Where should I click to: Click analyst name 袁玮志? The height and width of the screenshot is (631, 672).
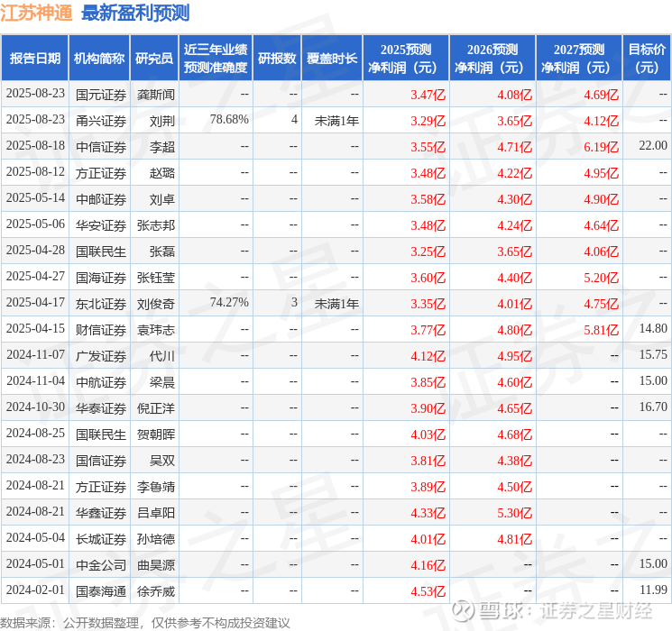(155, 330)
